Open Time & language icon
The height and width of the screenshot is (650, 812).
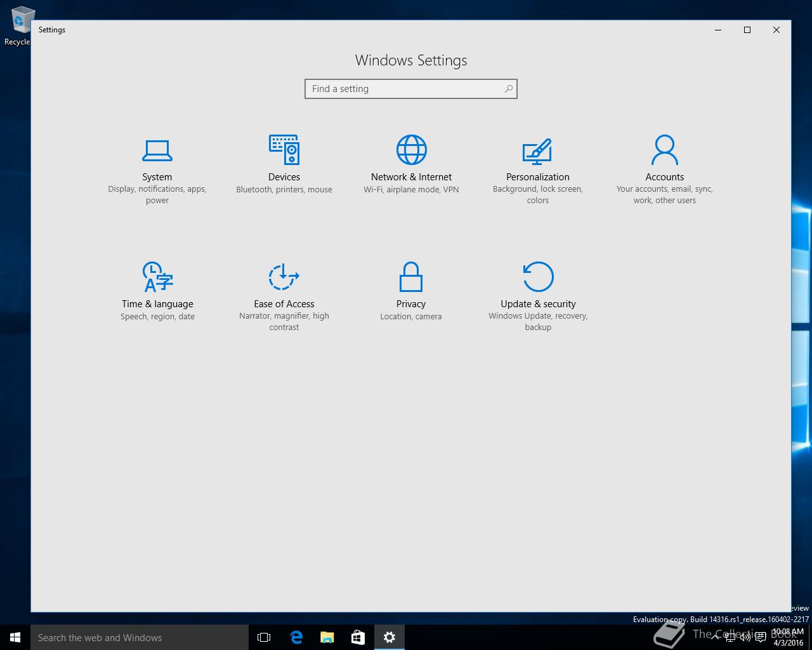tap(157, 277)
